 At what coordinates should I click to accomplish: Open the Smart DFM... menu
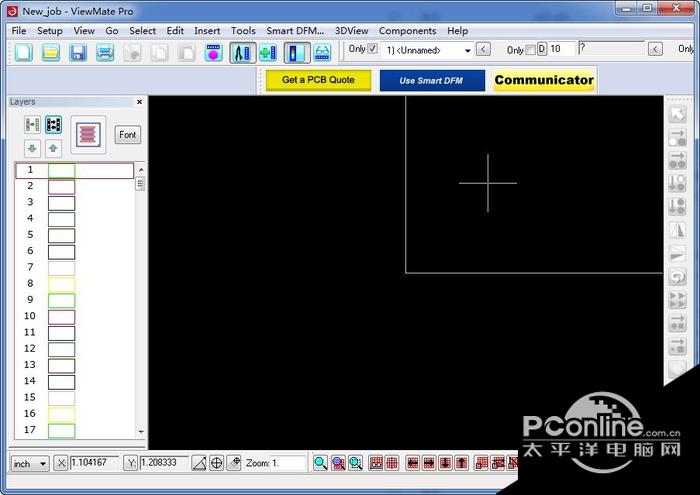click(x=295, y=31)
